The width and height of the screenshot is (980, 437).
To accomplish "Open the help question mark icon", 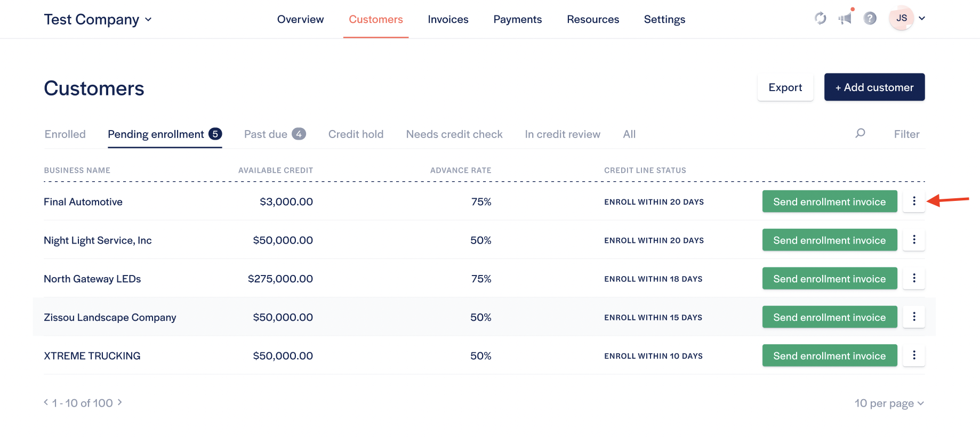I will [870, 19].
